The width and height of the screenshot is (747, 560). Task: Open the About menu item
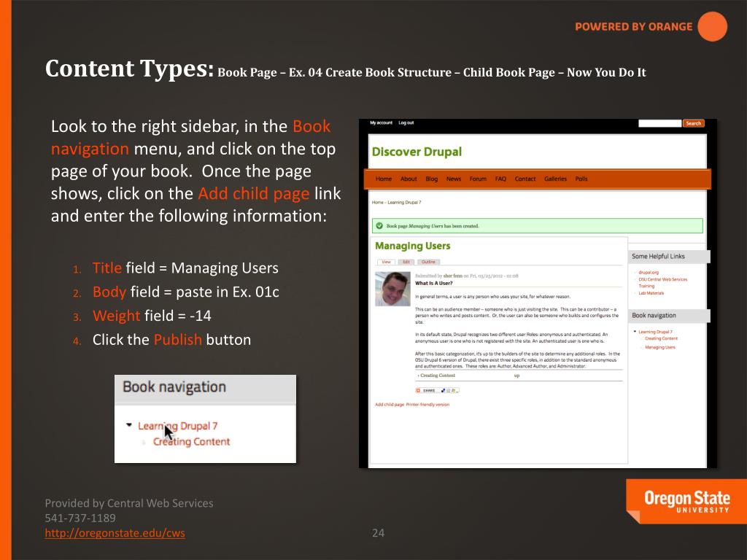(x=409, y=179)
